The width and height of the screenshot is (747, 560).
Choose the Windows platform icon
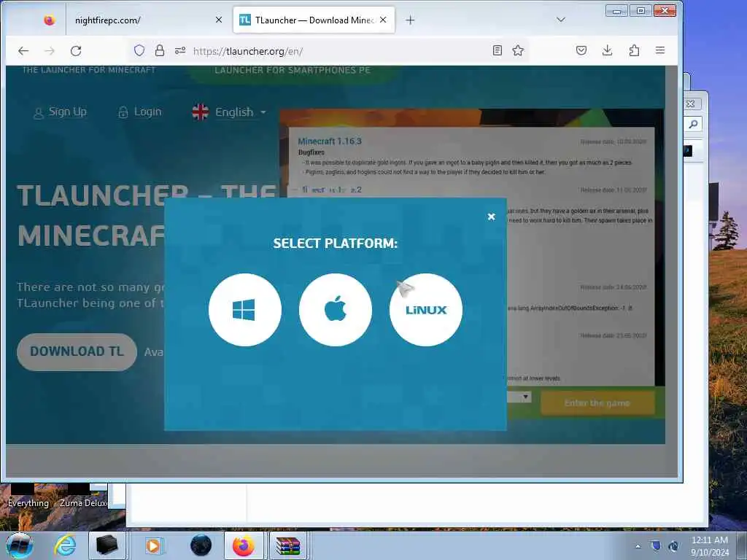tap(245, 309)
